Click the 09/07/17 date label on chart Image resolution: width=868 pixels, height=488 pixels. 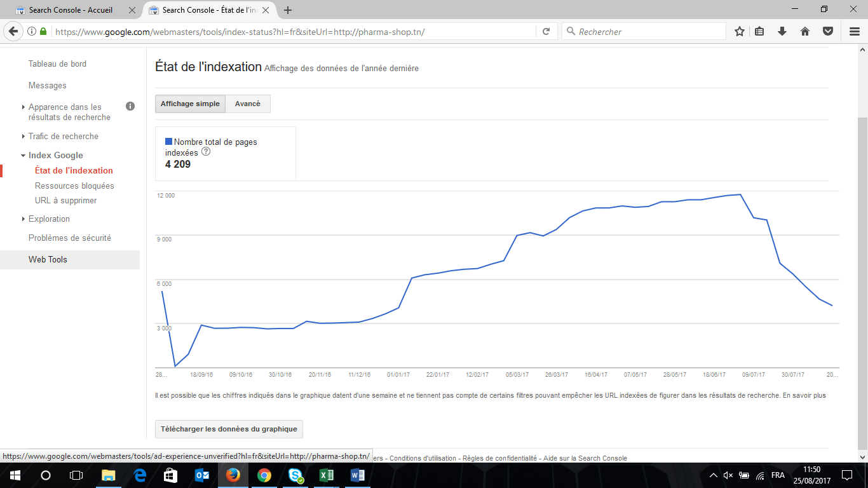pos(754,375)
